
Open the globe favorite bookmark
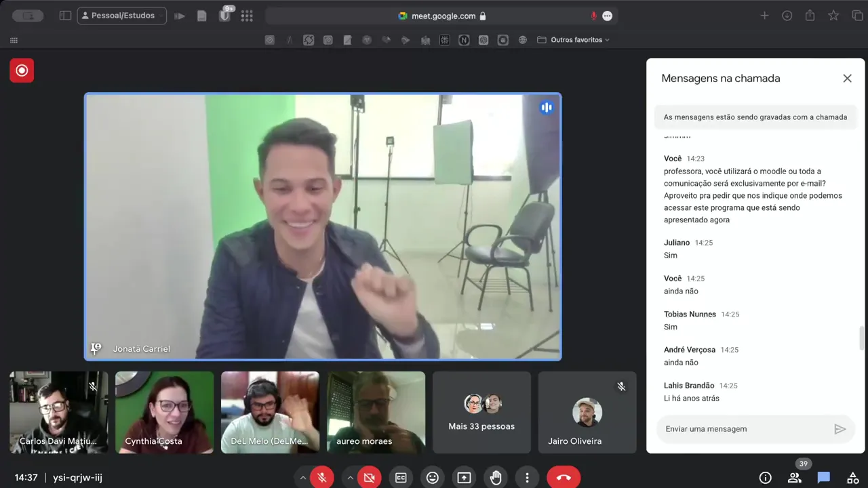pyautogui.click(x=522, y=40)
